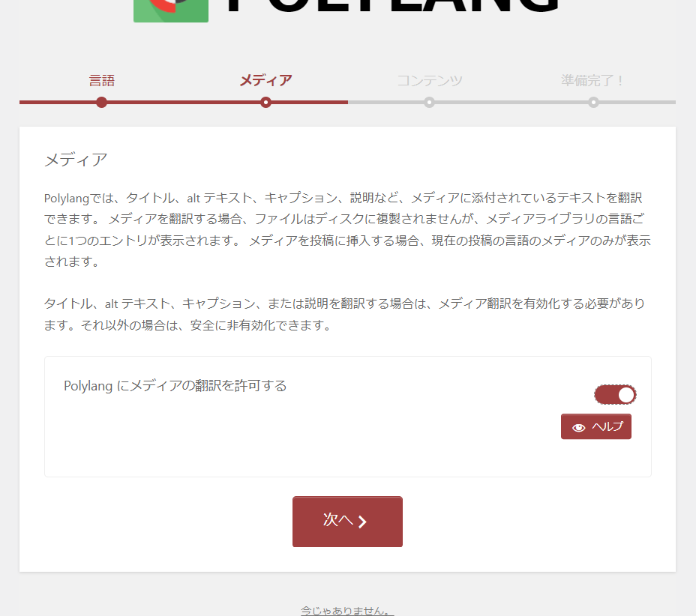Select the メディア step label
Image resolution: width=696 pixels, height=616 pixels.
[265, 80]
